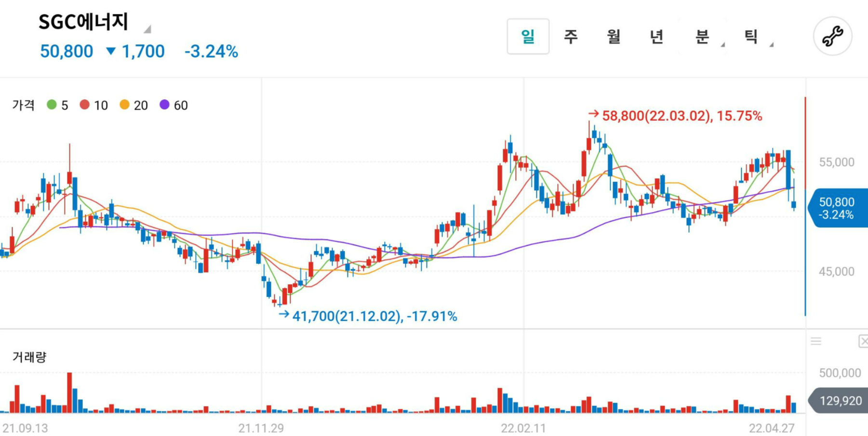Screen dimensions: 868x436
Task: Click the current price tag 50,800 -3.24%
Action: pos(838,208)
